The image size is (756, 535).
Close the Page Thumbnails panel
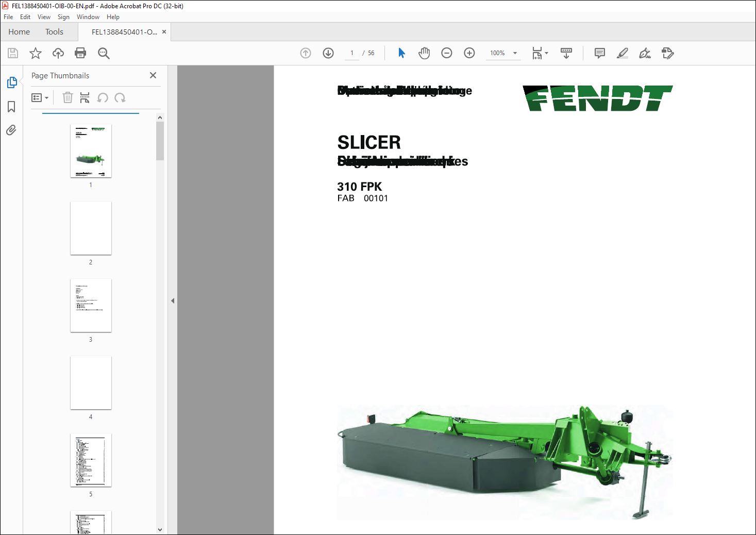(x=153, y=75)
